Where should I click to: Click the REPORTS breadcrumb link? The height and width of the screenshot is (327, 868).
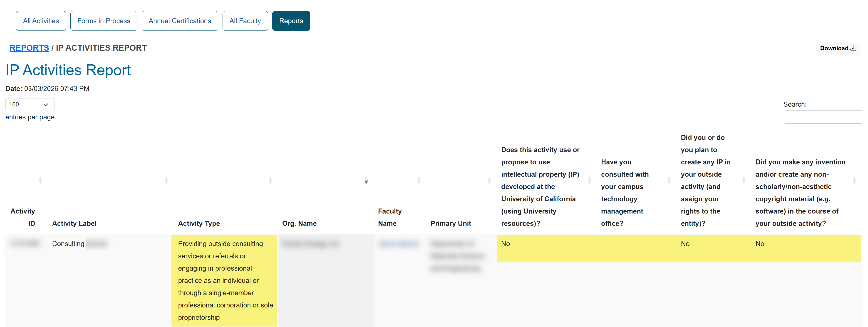pyautogui.click(x=29, y=48)
